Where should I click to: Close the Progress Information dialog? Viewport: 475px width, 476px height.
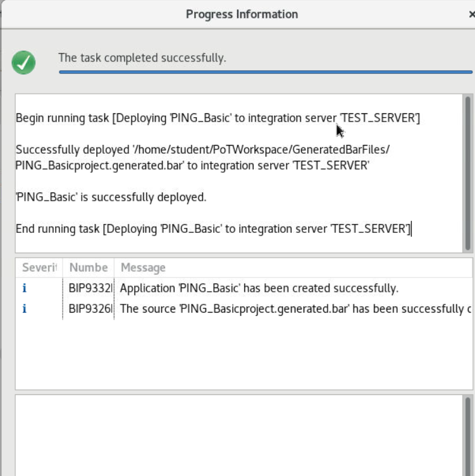[471, 15]
